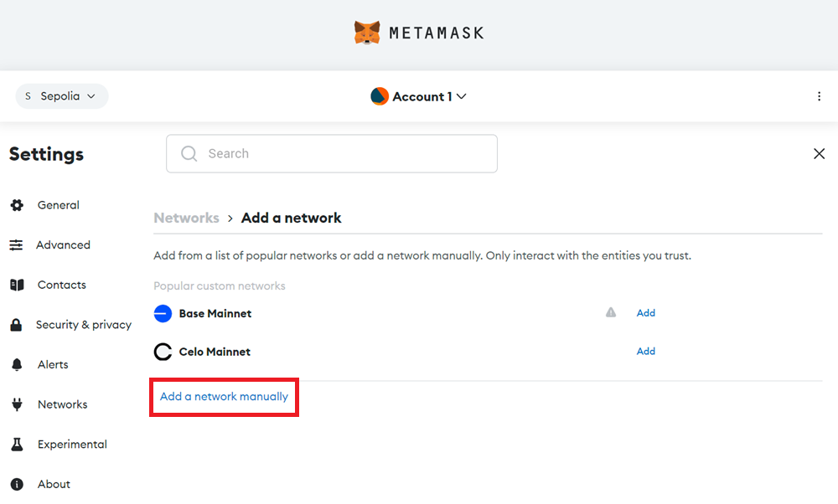Click the About info icon
This screenshot has height=504, width=838.
(17, 484)
